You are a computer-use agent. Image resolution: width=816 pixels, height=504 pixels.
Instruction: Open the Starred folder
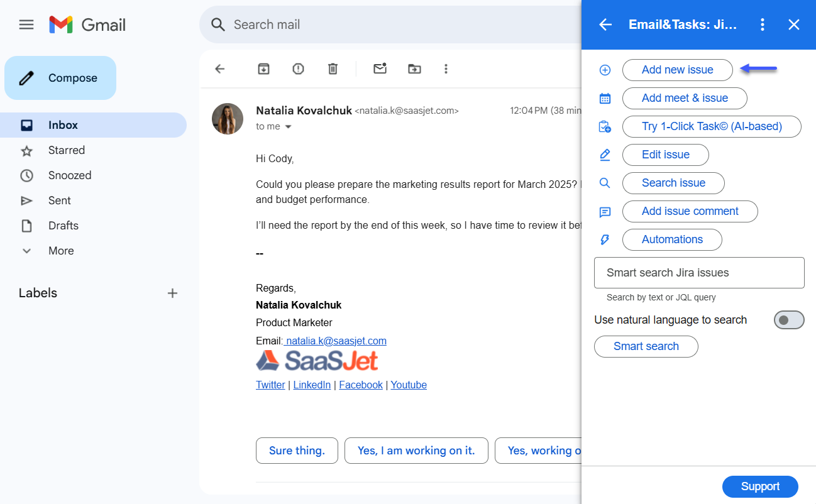click(67, 150)
